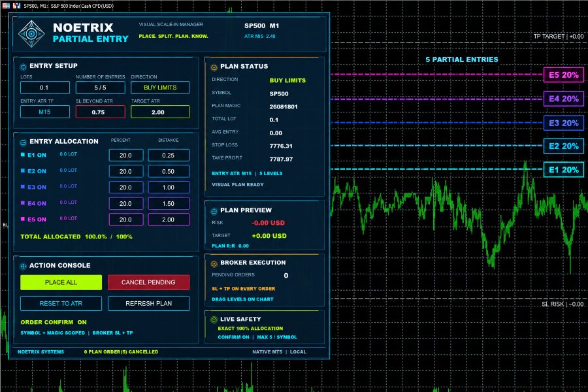The height and width of the screenshot is (392, 588).
Task: Click the PLACE ALL button
Action: pos(61,282)
